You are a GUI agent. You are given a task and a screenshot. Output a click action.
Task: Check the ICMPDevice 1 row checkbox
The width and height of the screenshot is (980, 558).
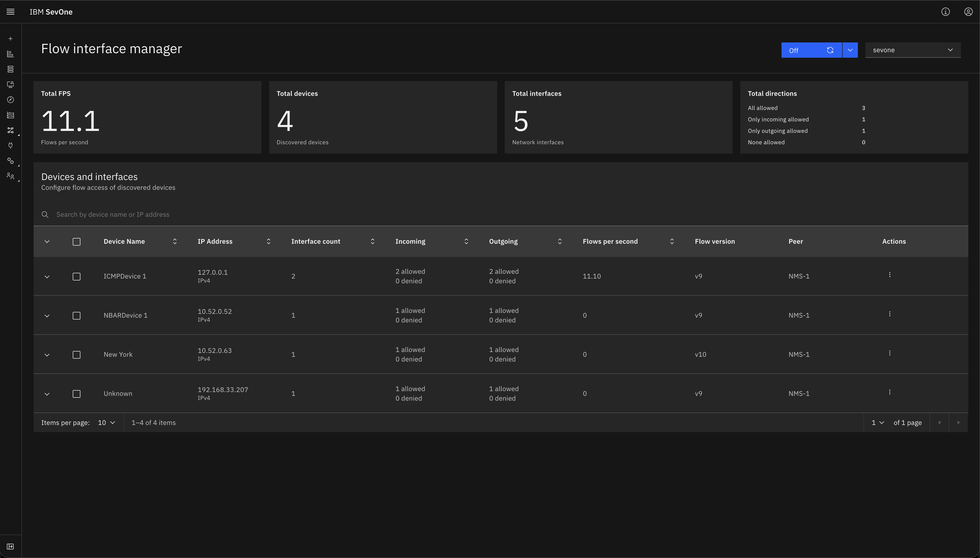coord(77,277)
